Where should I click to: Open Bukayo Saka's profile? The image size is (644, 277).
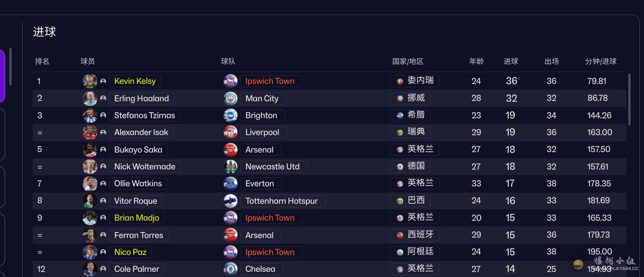tap(138, 150)
